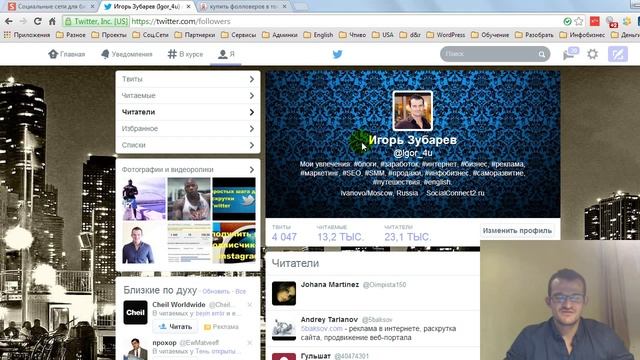Click the red extension icon in toolbar

(595, 21)
